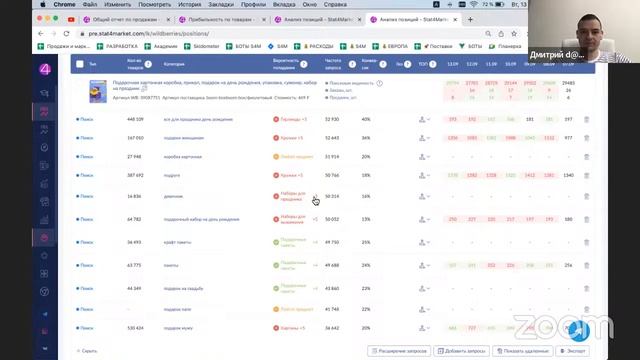Delete the row with 63 775 products

point(587,265)
